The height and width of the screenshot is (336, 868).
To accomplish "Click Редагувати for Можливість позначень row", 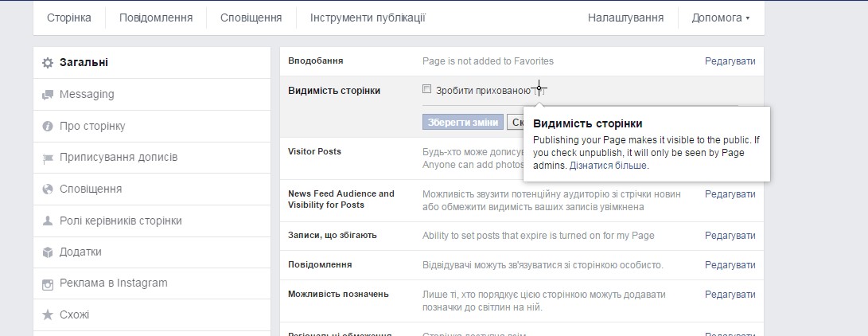I will 730,295.
